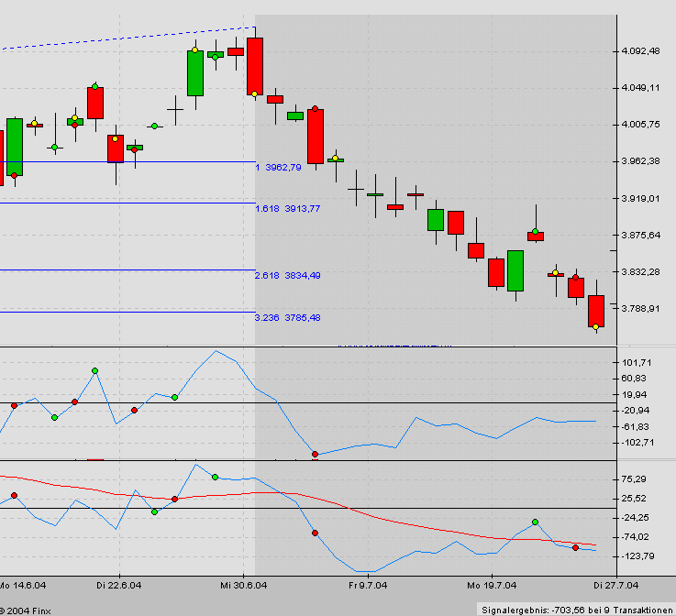Select the Fibonacci label 3.236 3785,48
This screenshot has width=676, height=616.
pyautogui.click(x=288, y=317)
